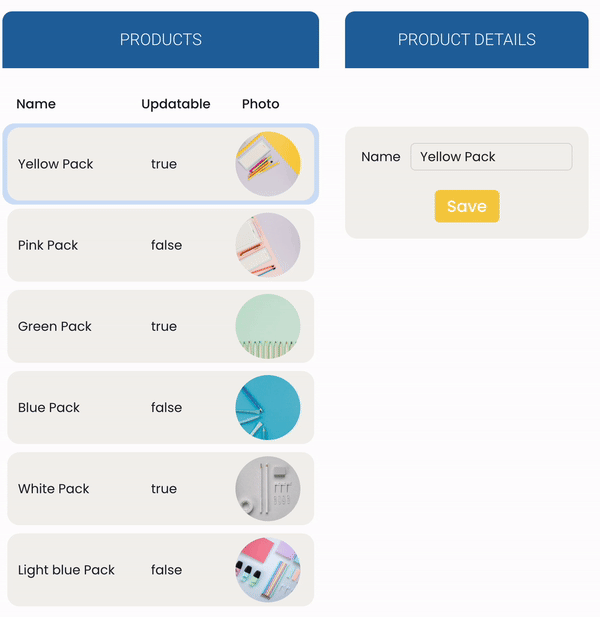Pick the White Pack name text

(x=54, y=489)
